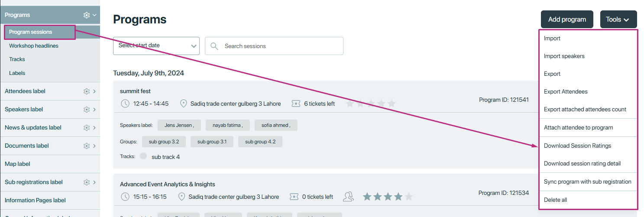The width and height of the screenshot is (644, 217).
Task: Click the Search sessions input field
Action: click(274, 46)
